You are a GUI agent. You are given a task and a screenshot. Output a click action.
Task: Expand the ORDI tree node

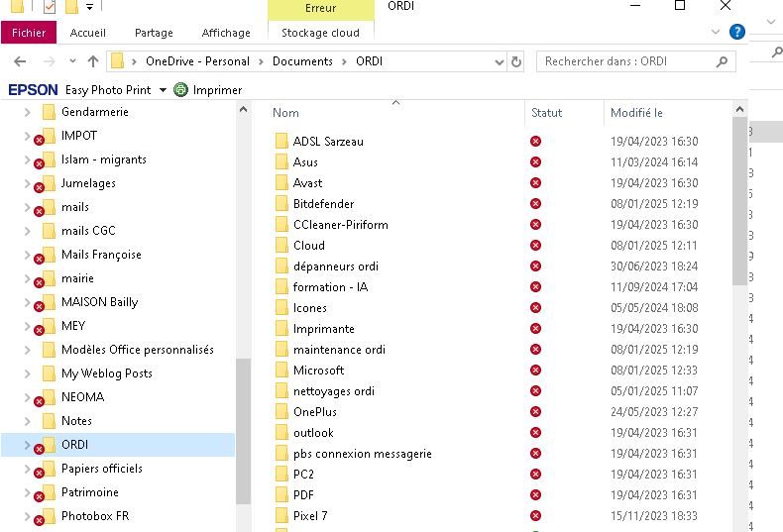[28, 445]
